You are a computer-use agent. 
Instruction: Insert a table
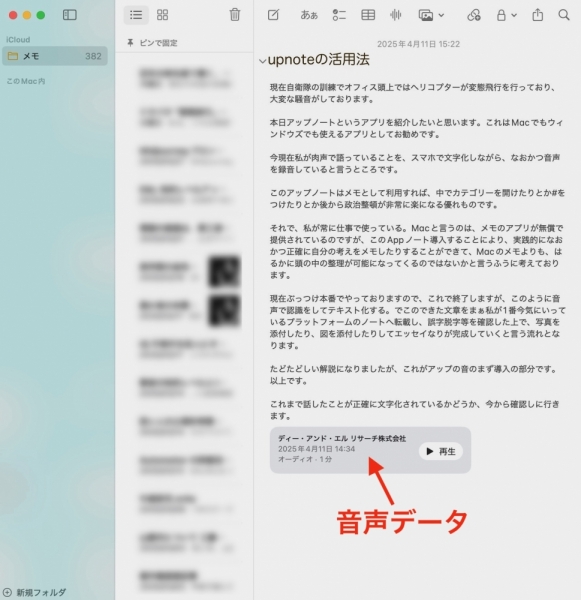click(368, 15)
